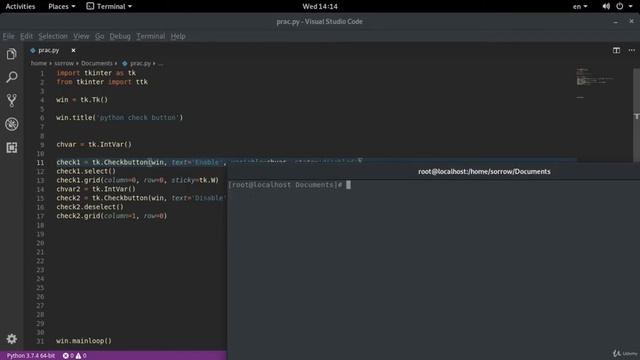The image size is (640, 360).
Task: Click the 'chvar = tk.IntVar()' line
Action: tap(94, 144)
